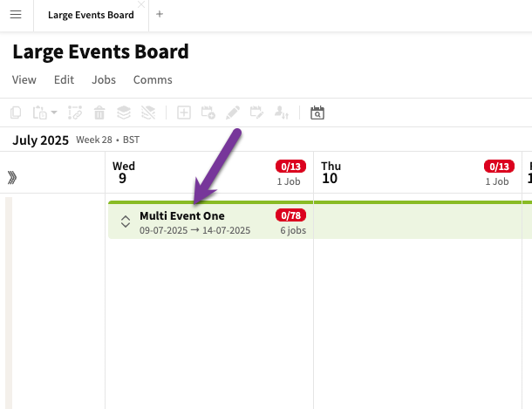This screenshot has height=409, width=532.
Task: Click the link selection icon
Action: pos(75,112)
